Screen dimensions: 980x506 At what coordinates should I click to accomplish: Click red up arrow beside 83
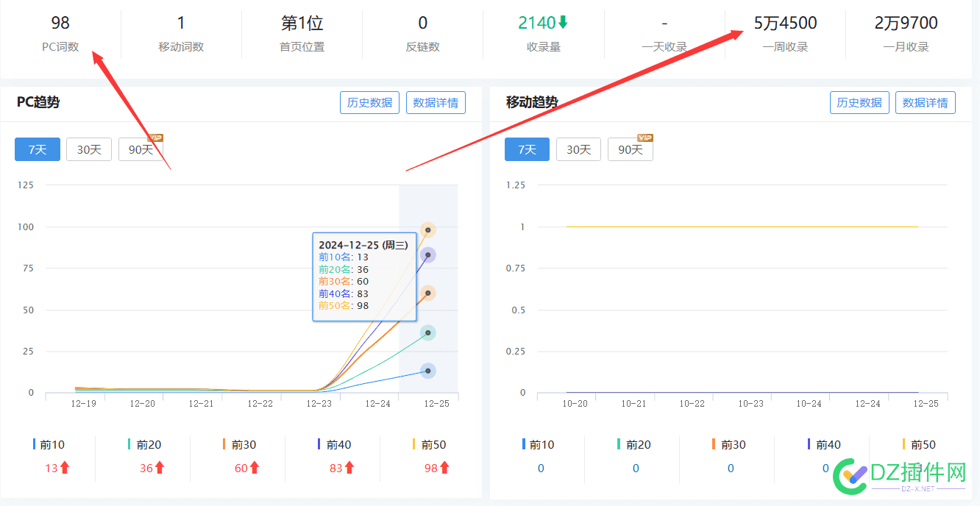349,468
